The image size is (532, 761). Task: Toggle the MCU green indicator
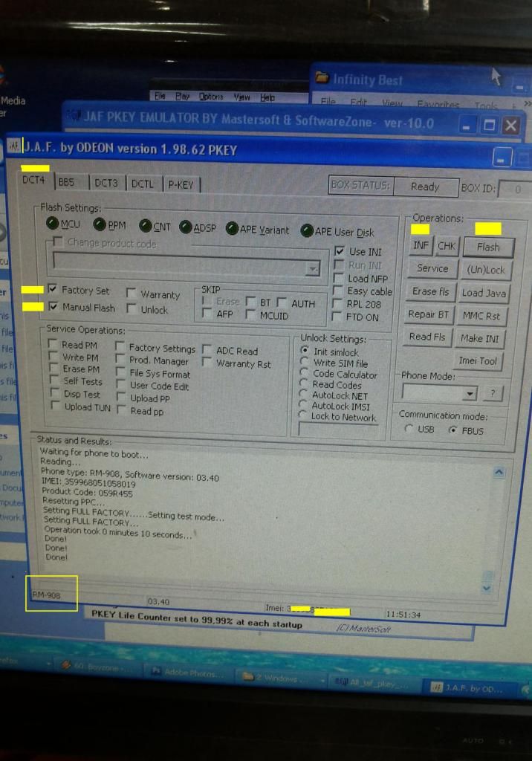[52, 224]
